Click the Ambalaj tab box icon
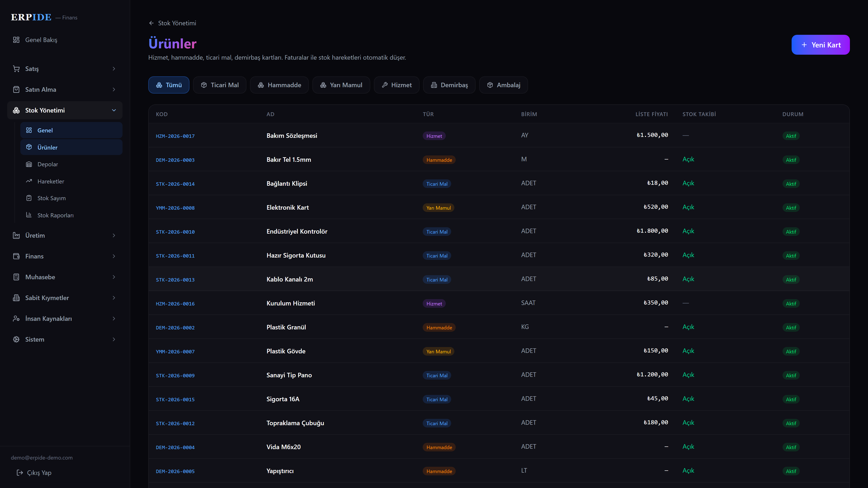868x488 pixels. (x=490, y=85)
